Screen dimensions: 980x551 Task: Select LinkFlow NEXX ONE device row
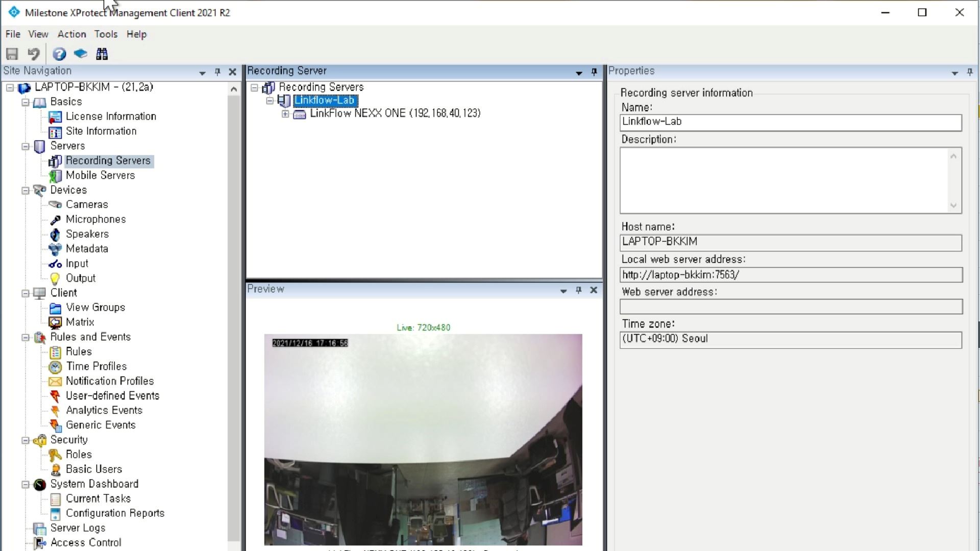click(x=395, y=113)
